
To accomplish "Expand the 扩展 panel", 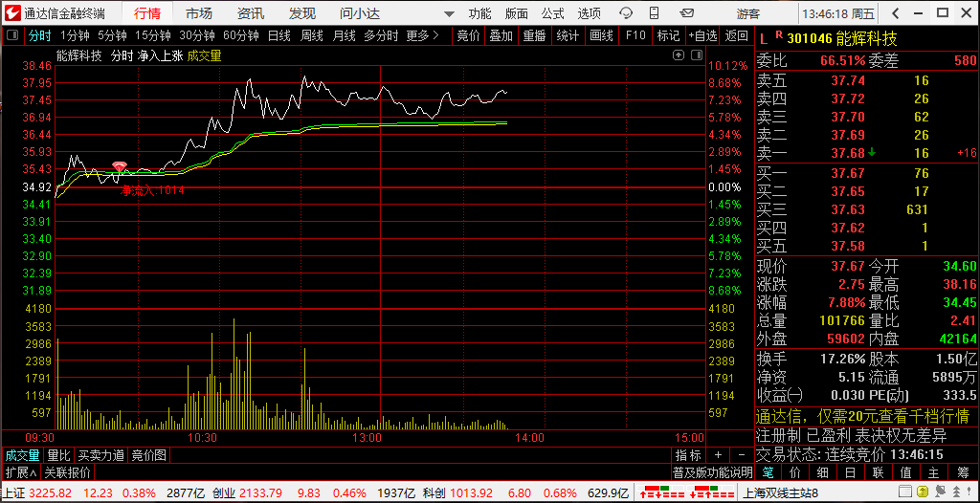I will click(x=21, y=471).
